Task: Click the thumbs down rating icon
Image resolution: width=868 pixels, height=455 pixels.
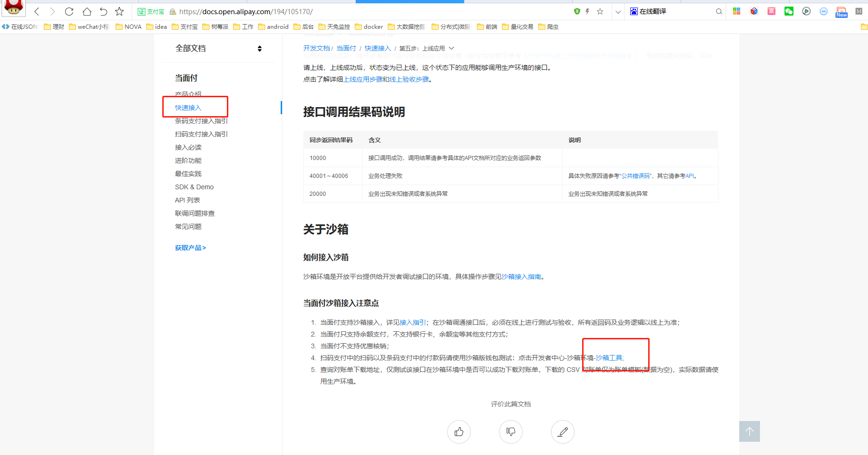Action: click(x=510, y=431)
